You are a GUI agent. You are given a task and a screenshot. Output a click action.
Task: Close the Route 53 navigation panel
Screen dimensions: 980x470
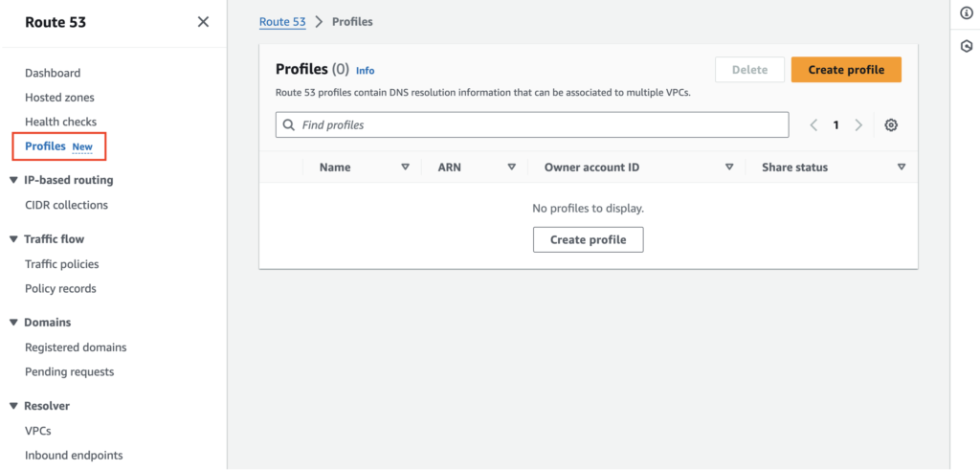pyautogui.click(x=203, y=22)
